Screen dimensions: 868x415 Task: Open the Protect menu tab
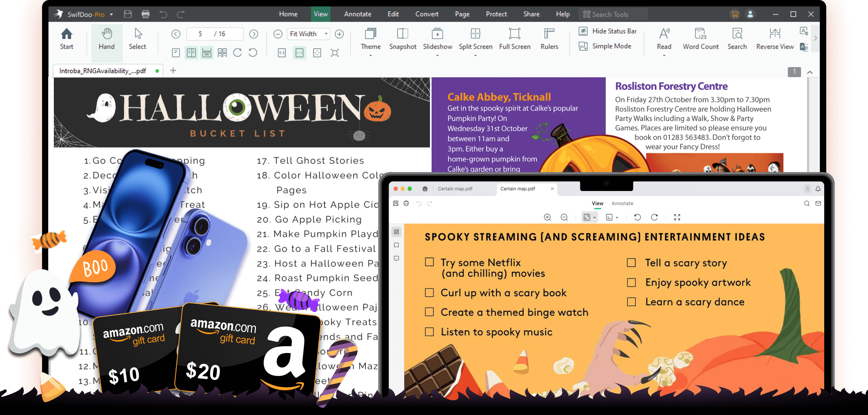496,14
